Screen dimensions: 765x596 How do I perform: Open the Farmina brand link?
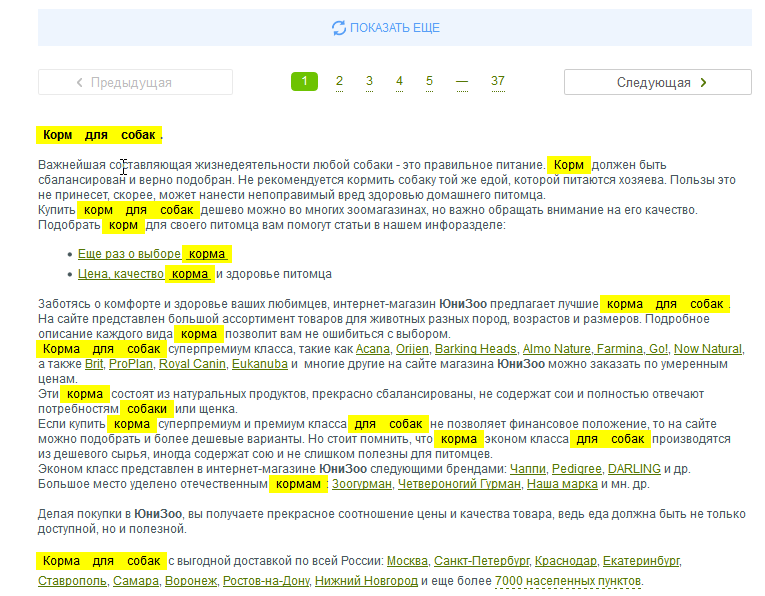point(620,349)
